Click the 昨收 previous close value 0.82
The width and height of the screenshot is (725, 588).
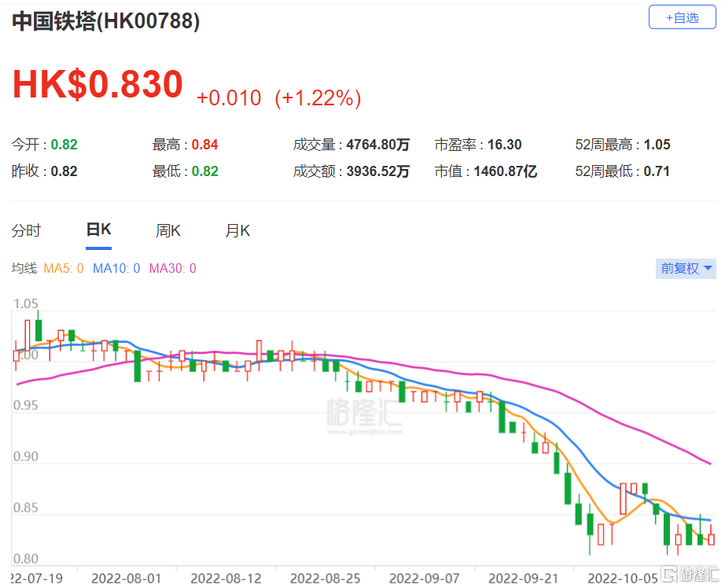coord(64,171)
